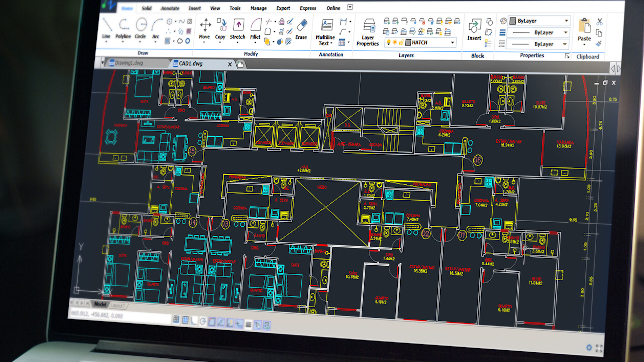
Task: Toggle the layer freeze sun icon
Action: coord(395,42)
